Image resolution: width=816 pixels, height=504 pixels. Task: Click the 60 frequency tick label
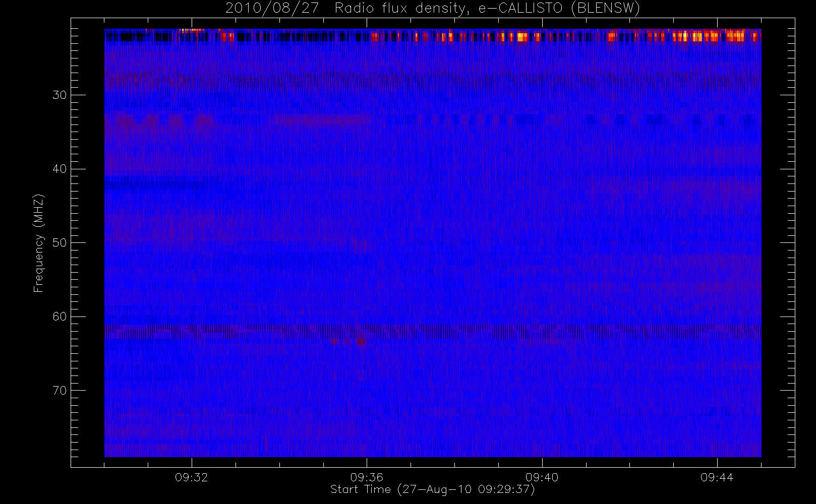tap(60, 317)
